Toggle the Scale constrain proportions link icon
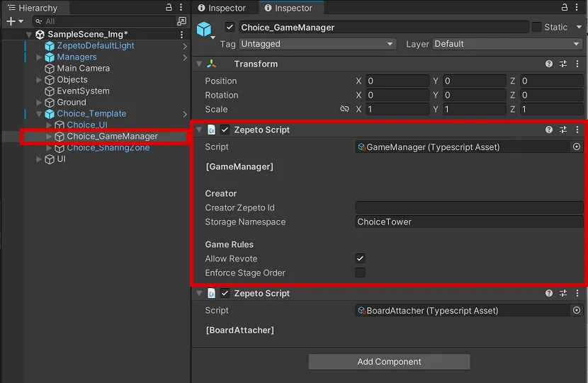The height and width of the screenshot is (383, 588). pyautogui.click(x=344, y=109)
